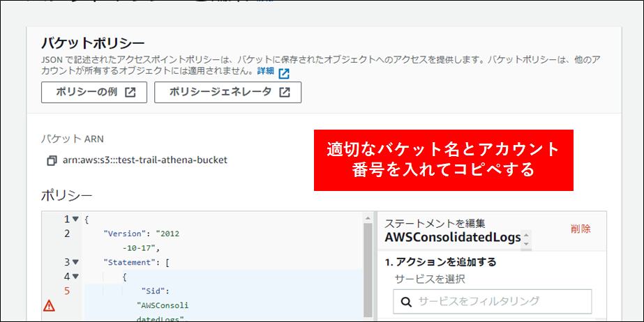The image size is (644, 322).
Task: Collapse the statement object at line 4
Action: tap(75, 277)
